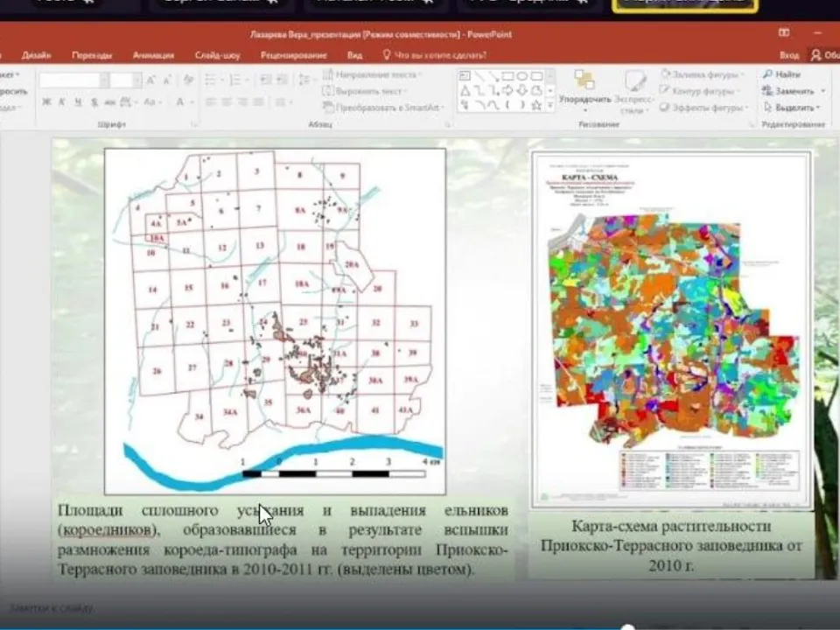840x630 pixels.
Task: Click the Вход sign-in link
Action: (x=788, y=55)
